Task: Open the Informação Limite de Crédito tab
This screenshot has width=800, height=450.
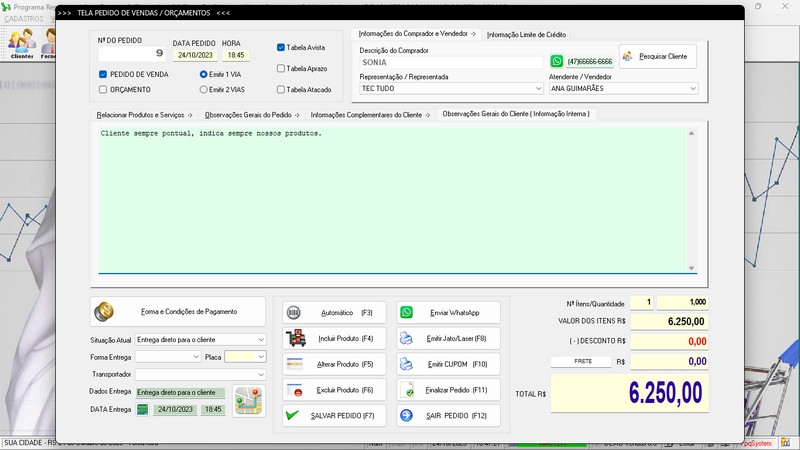Action: pos(526,35)
